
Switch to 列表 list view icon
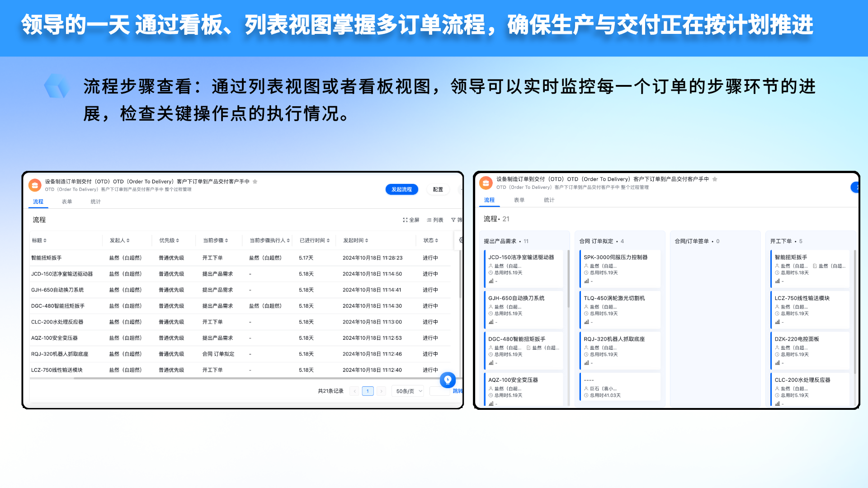[429, 220]
